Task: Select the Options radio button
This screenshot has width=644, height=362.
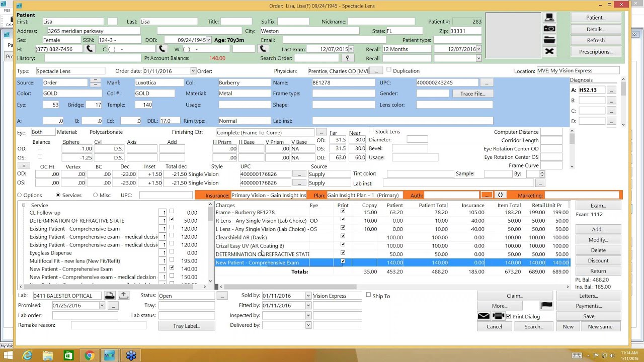Action: [x=20, y=195]
